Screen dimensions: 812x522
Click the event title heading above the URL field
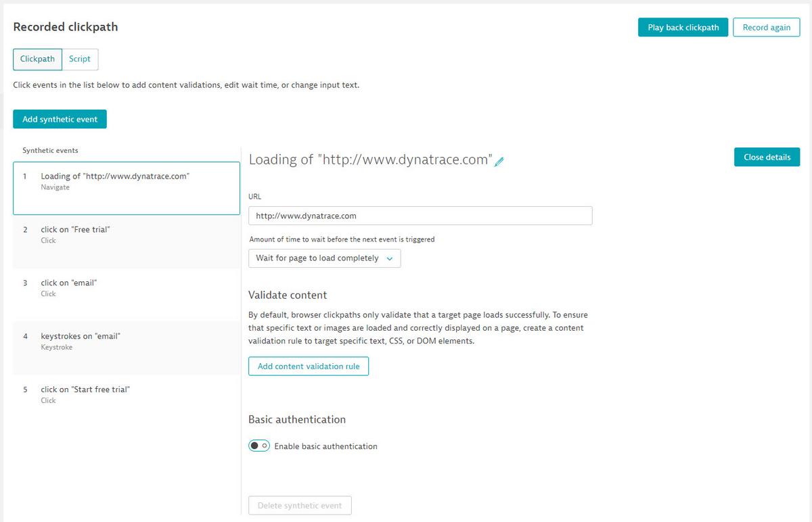(x=371, y=160)
